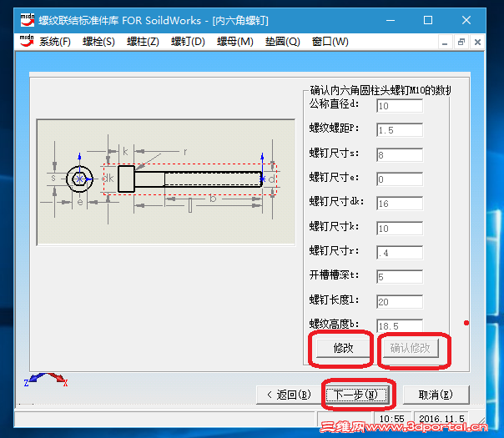This screenshot has height=438, width=504.
Task: Click the 螺钉尺寸r input field
Action: click(400, 253)
